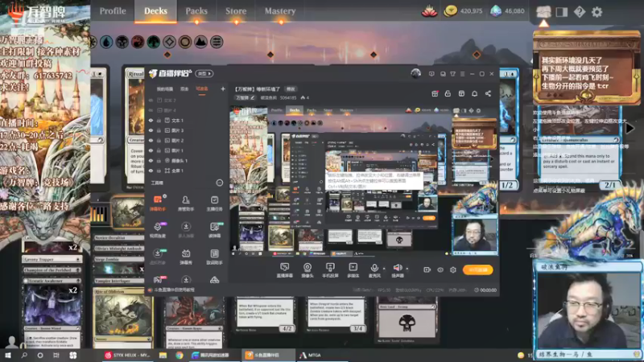The height and width of the screenshot is (362, 644).
Task: Select 我的场景 scene tab
Action: coord(165,89)
